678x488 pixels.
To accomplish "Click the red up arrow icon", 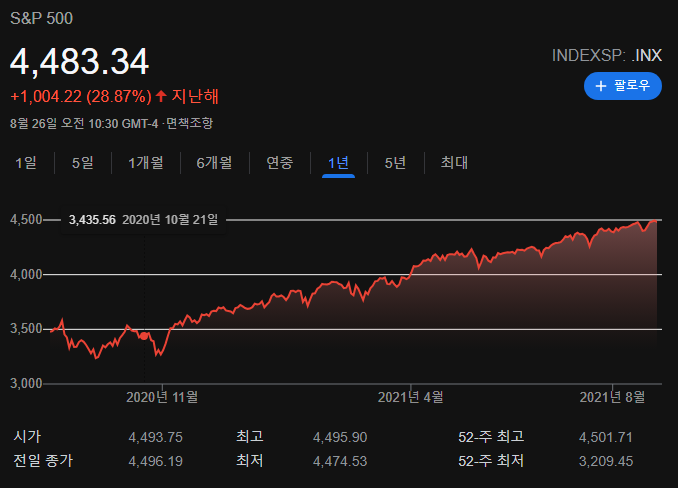I will pos(161,96).
